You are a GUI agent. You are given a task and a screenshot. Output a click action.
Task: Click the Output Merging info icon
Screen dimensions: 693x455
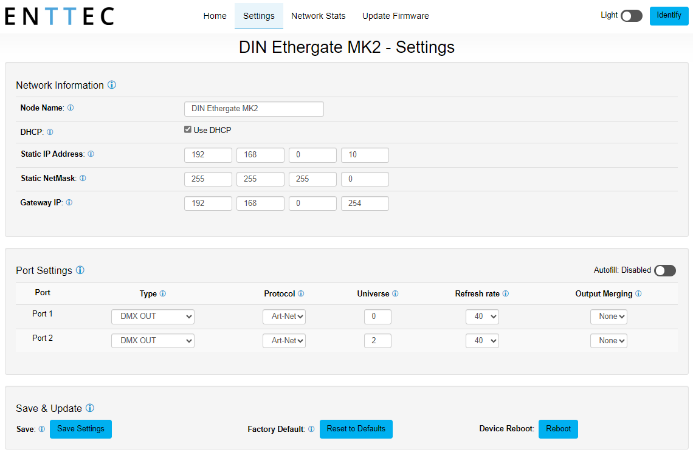pos(638,294)
